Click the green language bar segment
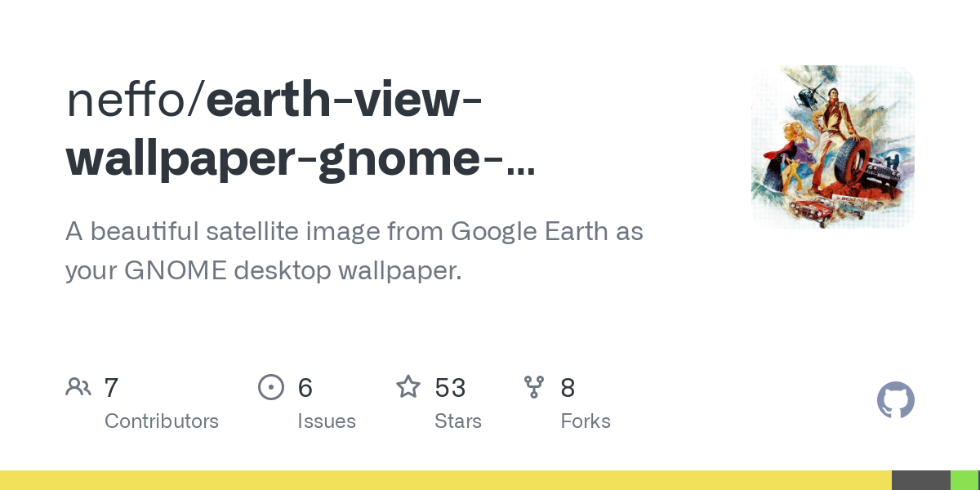 (965, 480)
